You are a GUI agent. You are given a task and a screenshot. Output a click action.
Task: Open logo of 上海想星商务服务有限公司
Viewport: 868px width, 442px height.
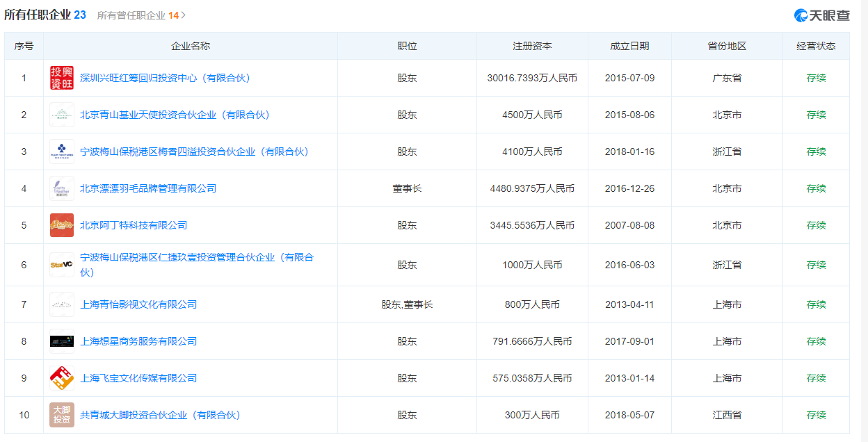tap(62, 341)
